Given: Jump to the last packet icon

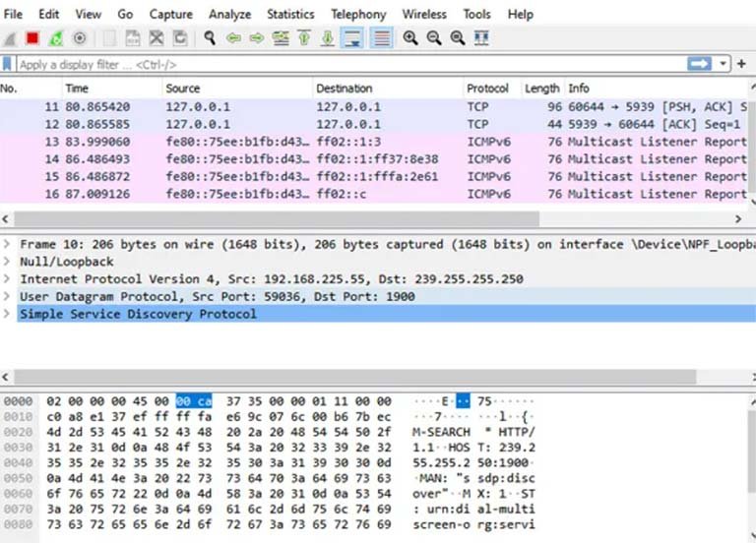Looking at the screenshot, I should point(328,38).
